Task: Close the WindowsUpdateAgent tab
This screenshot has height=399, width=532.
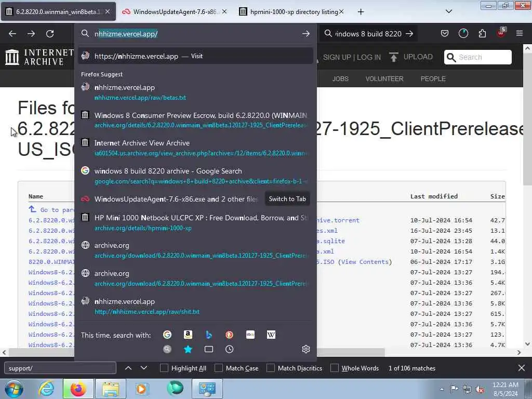Action: point(224,12)
